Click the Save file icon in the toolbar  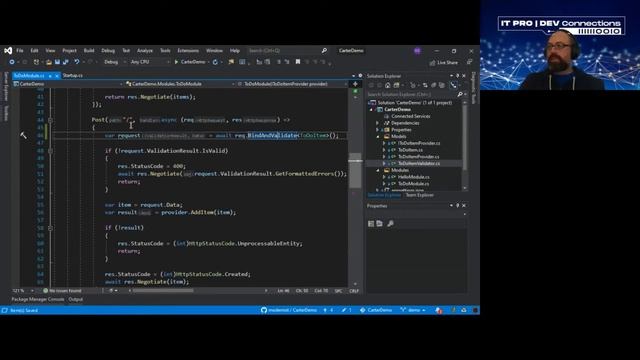click(x=57, y=62)
